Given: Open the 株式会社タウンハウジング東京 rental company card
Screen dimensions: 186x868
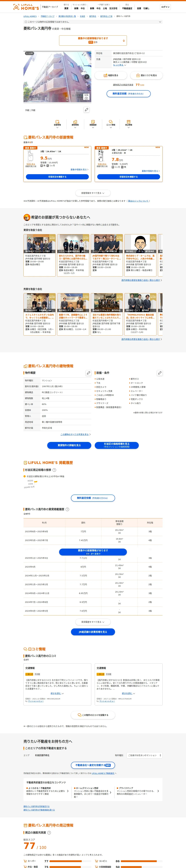Looking at the screenshot, I should pos(40,255).
